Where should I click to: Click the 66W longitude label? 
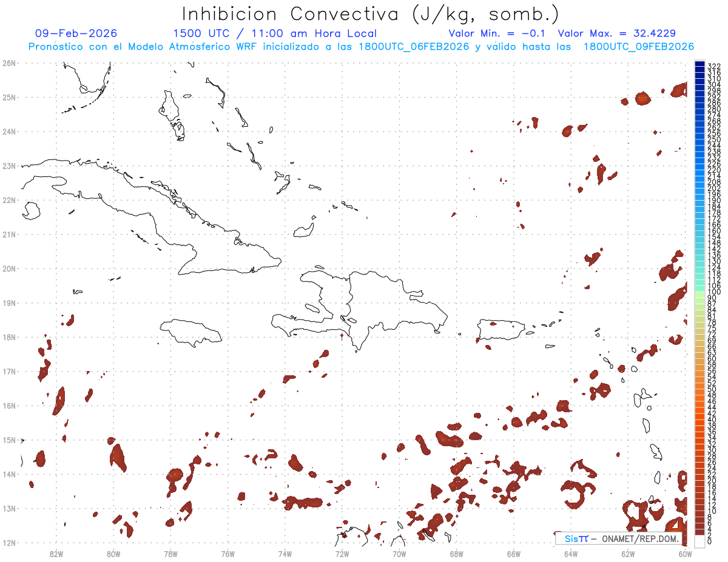coord(514,553)
